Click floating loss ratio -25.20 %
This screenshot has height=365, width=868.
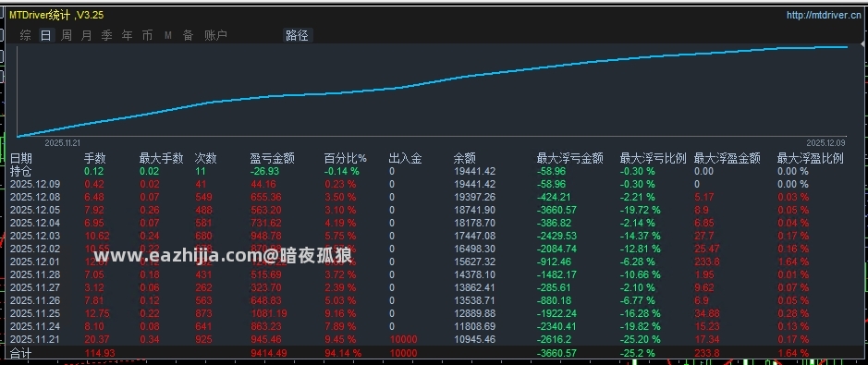coord(640,339)
